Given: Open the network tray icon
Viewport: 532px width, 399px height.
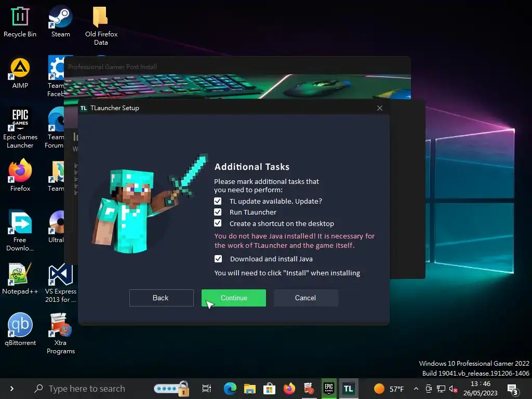Looking at the screenshot, I should pos(441,389).
